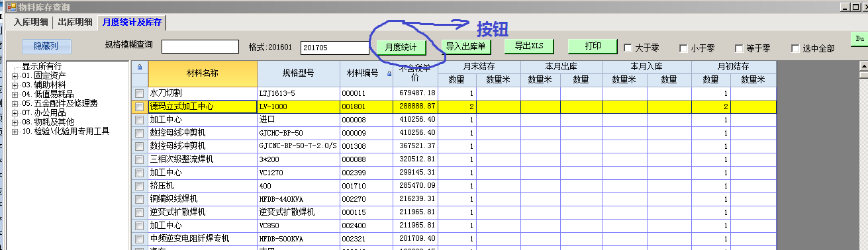Select the 07.办公用品 category label
Image resolution: width=868 pixels, height=250 pixels.
[44, 113]
